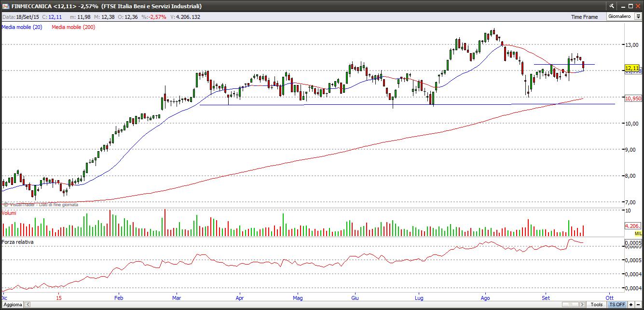The image size is (644, 310).
Task: Click the Media mobile (20) label
Action: click(22, 27)
